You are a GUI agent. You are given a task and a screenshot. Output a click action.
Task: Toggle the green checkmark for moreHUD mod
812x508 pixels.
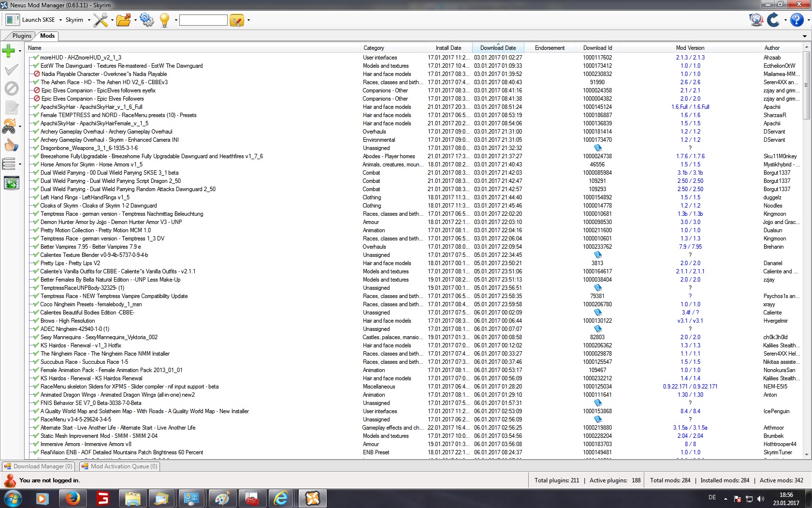point(36,58)
